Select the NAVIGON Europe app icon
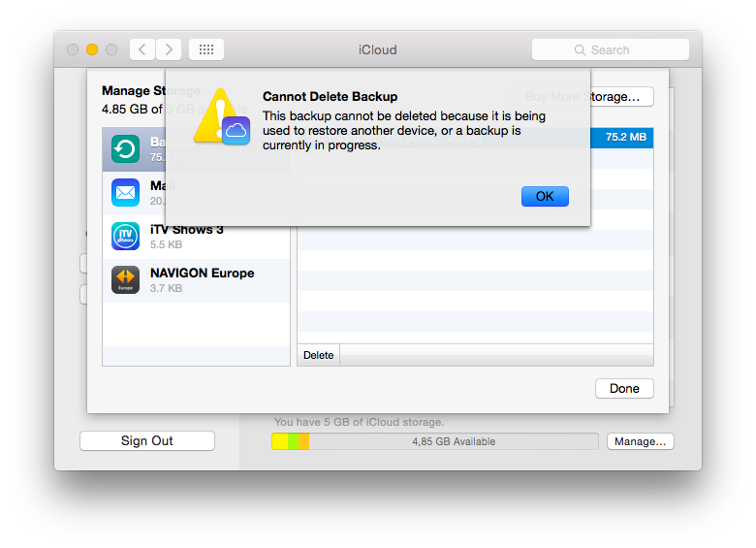 125,279
